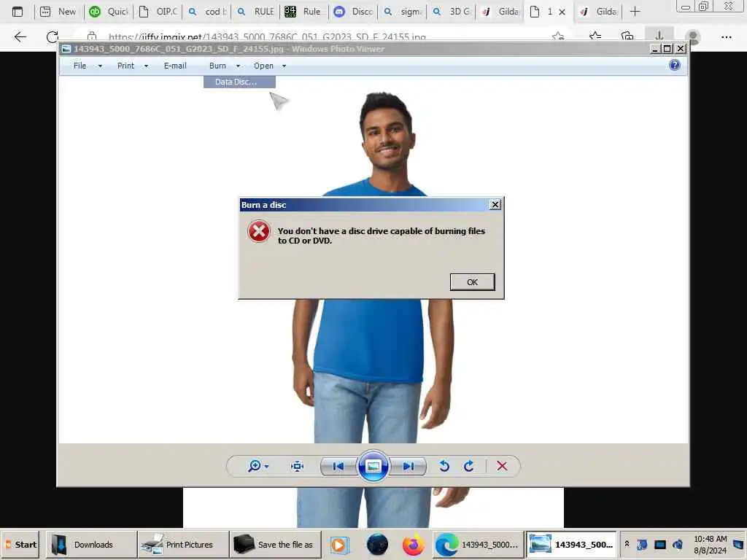This screenshot has width=747, height=560.
Task: Launch Windows Media Player from taskbar
Action: (340, 545)
